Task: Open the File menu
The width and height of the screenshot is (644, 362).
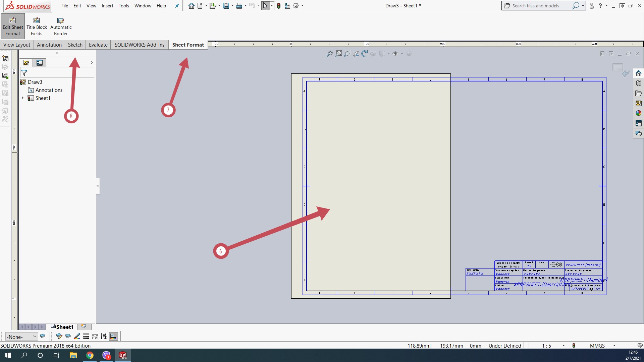Action: [65, 6]
